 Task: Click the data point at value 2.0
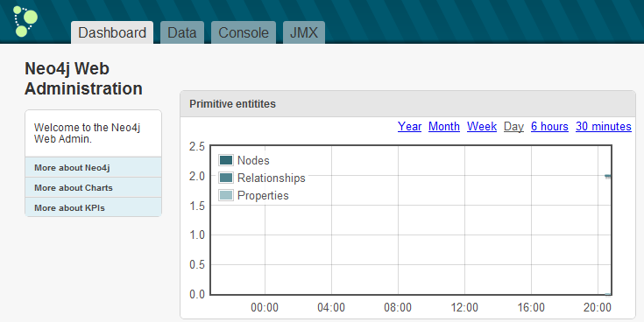tap(608, 177)
